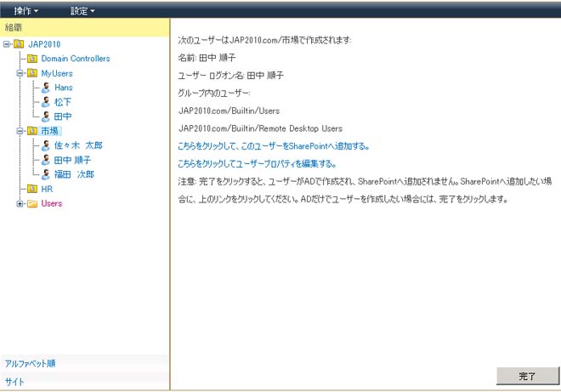
Task: Click the 名前: 田中 順子 line
Action: [x=207, y=58]
